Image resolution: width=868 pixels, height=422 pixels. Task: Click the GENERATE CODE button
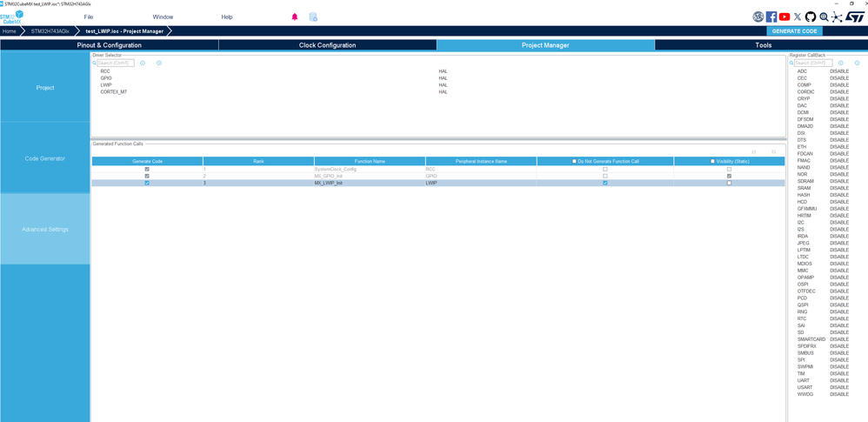click(x=794, y=31)
